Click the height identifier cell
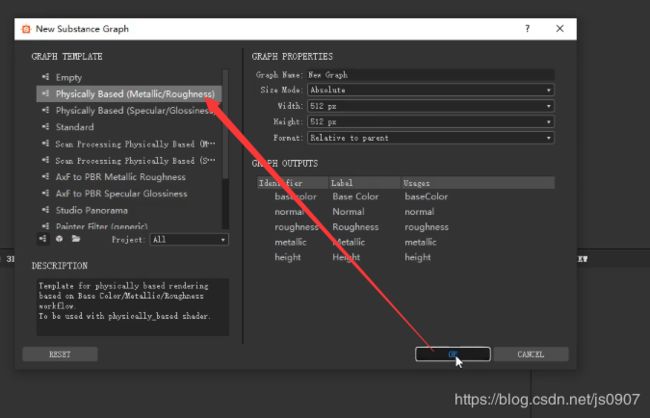Screen dimensions: 650x418 click(x=288, y=258)
